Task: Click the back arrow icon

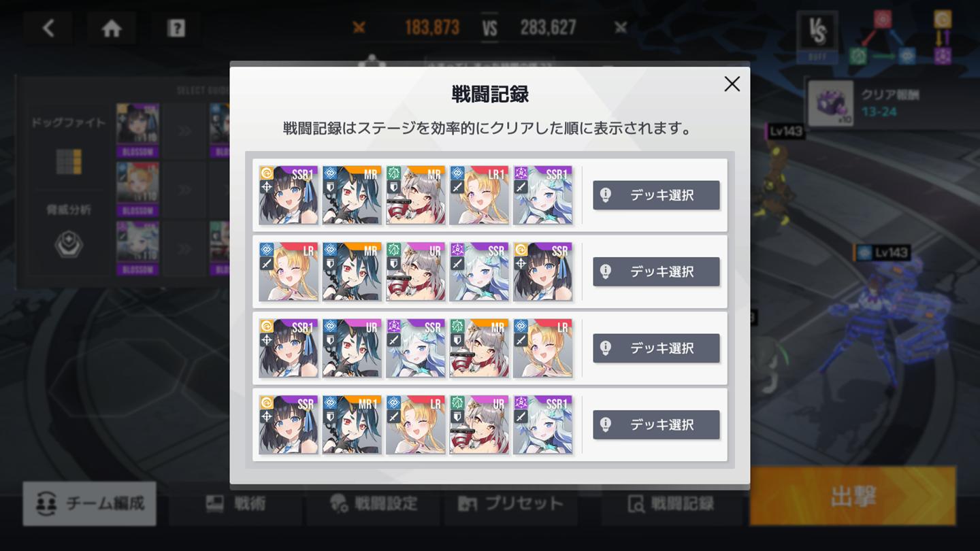Action: pos(48,28)
